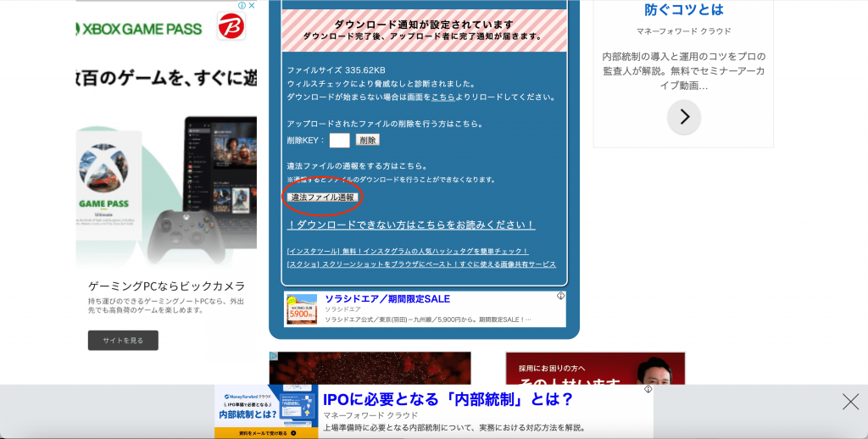Screen dimensions: 868x439
Task: Click the ソラシドエア期間限定SALE ad headline
Action: click(387, 299)
